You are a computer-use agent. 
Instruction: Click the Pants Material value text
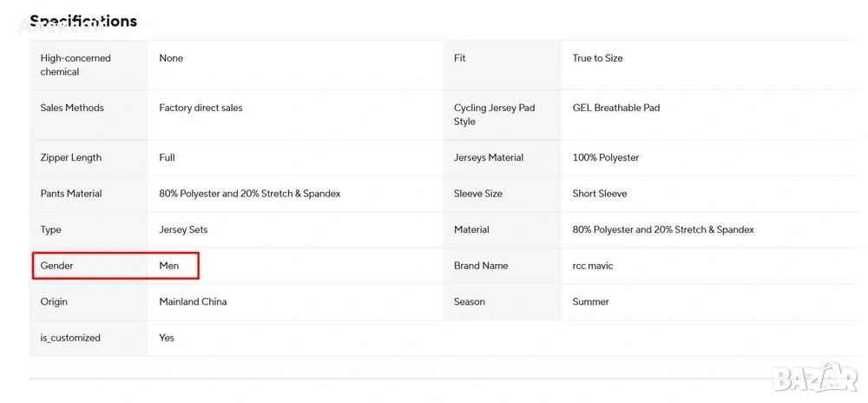250,194
